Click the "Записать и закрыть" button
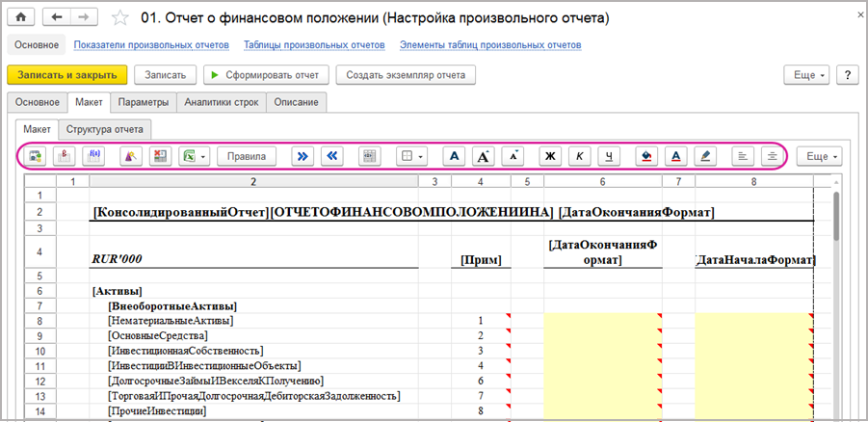Screen dimensions: 868x422 [x=66, y=75]
